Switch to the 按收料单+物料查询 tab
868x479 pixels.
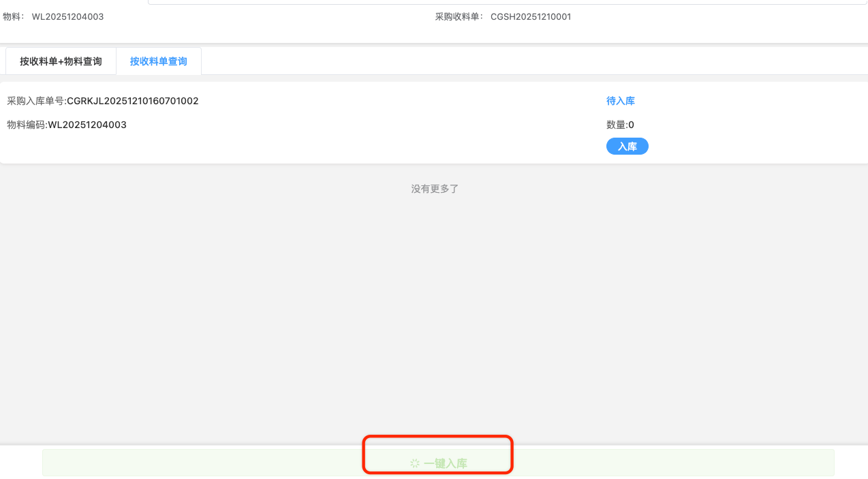pos(61,61)
